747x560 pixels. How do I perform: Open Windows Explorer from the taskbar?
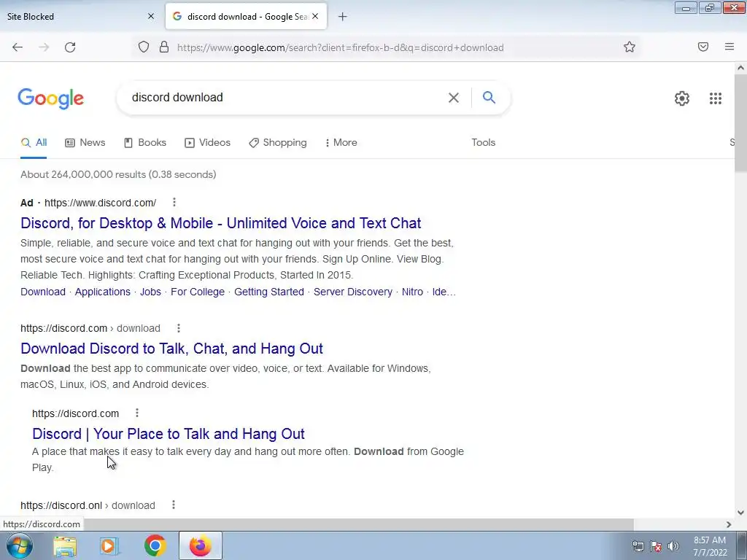[65, 546]
